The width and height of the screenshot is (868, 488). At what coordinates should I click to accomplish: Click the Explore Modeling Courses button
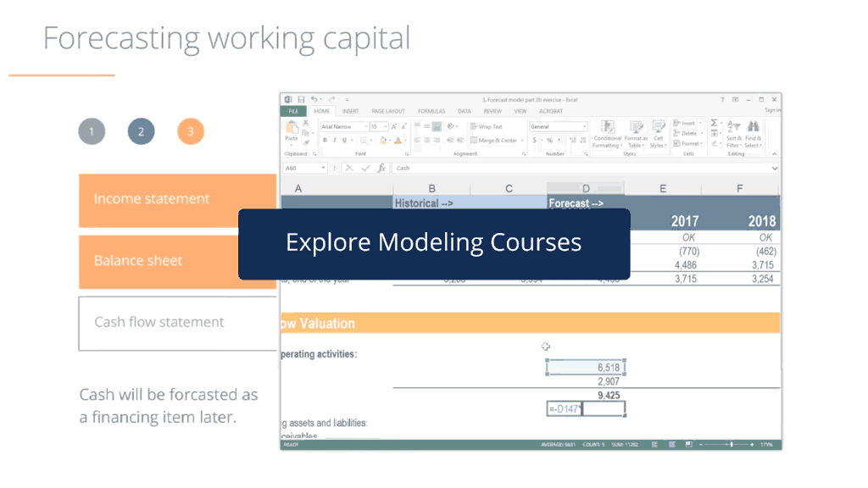pyautogui.click(x=434, y=243)
